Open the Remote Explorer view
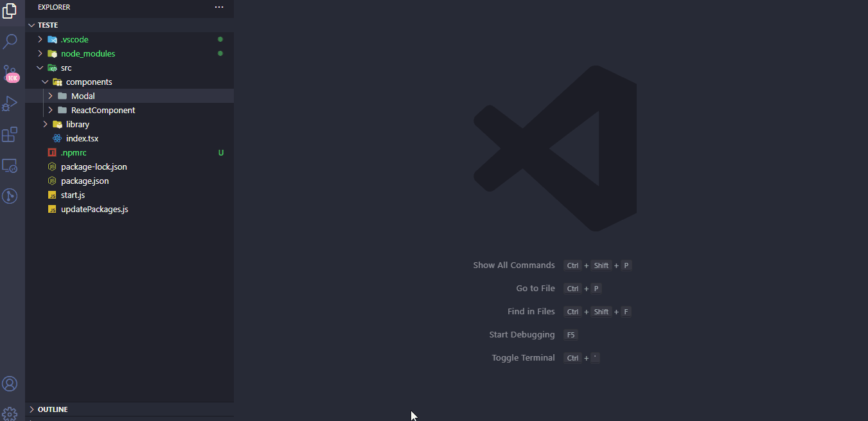Screen dimensions: 868x421 coord(10,165)
